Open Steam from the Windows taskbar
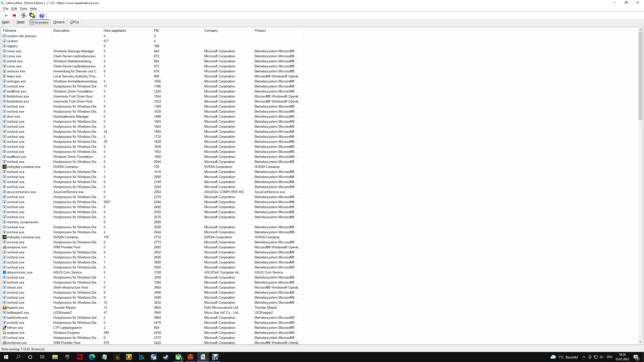 (166, 357)
